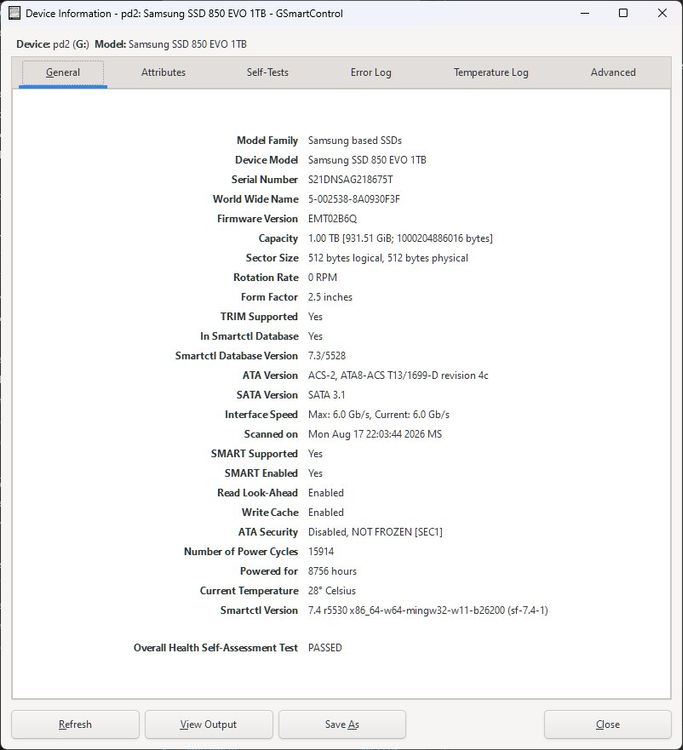Screen dimensions: 683x750
Task: Open the Self-Tests tab
Action: pyautogui.click(x=267, y=73)
